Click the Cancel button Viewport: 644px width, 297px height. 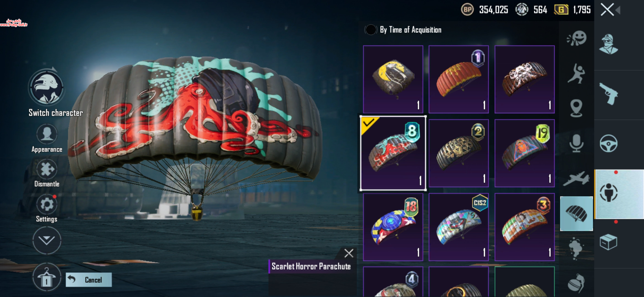[89, 280]
